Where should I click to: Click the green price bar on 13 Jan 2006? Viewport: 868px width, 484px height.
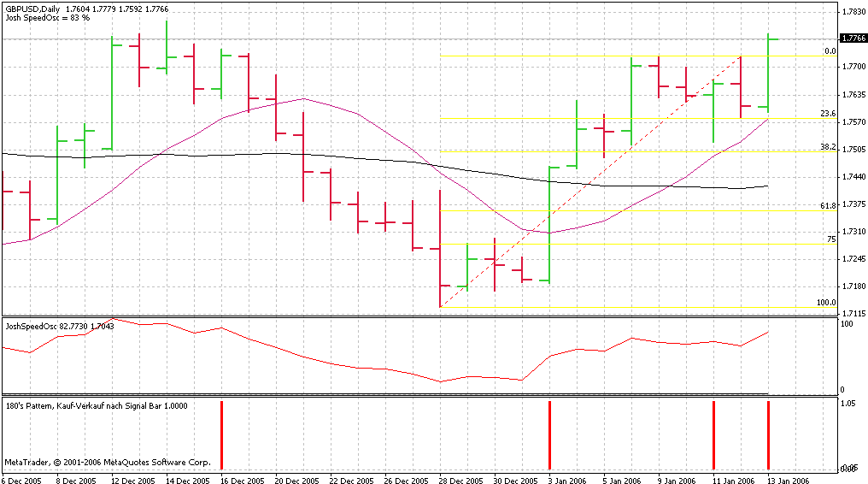(x=768, y=73)
